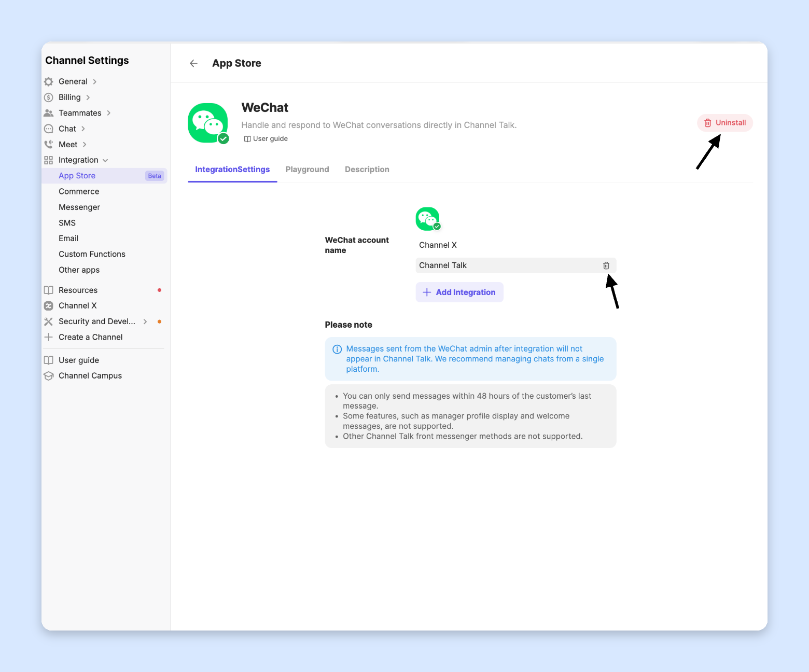This screenshot has height=672, width=809.
Task: Click the plus icon beside Create a Channel
Action: (x=49, y=337)
